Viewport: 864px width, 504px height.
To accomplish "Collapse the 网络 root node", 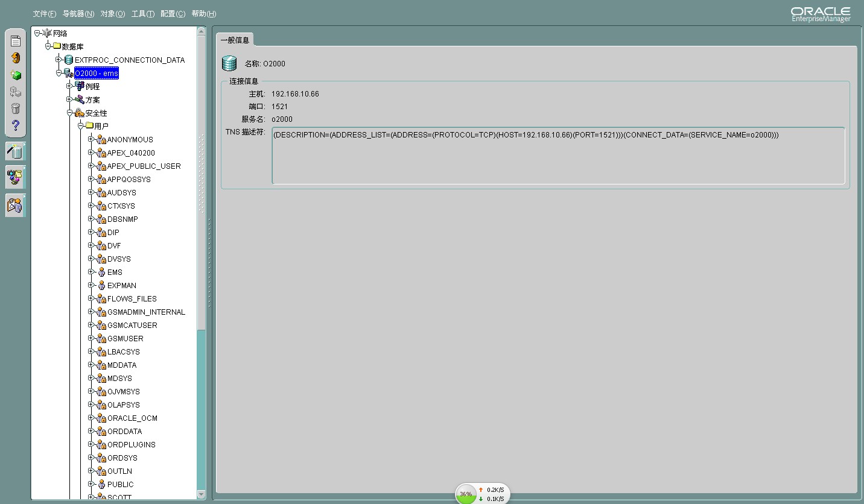I will (x=37, y=33).
